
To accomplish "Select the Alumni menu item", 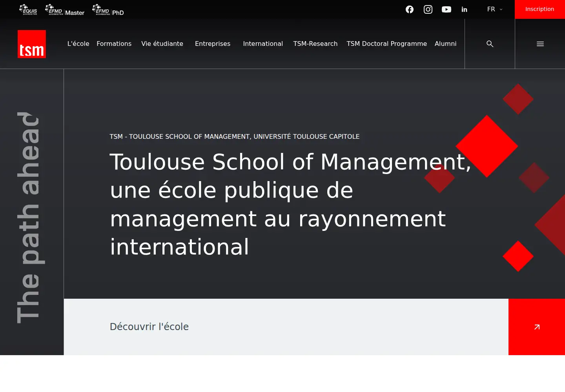I will pos(446,44).
